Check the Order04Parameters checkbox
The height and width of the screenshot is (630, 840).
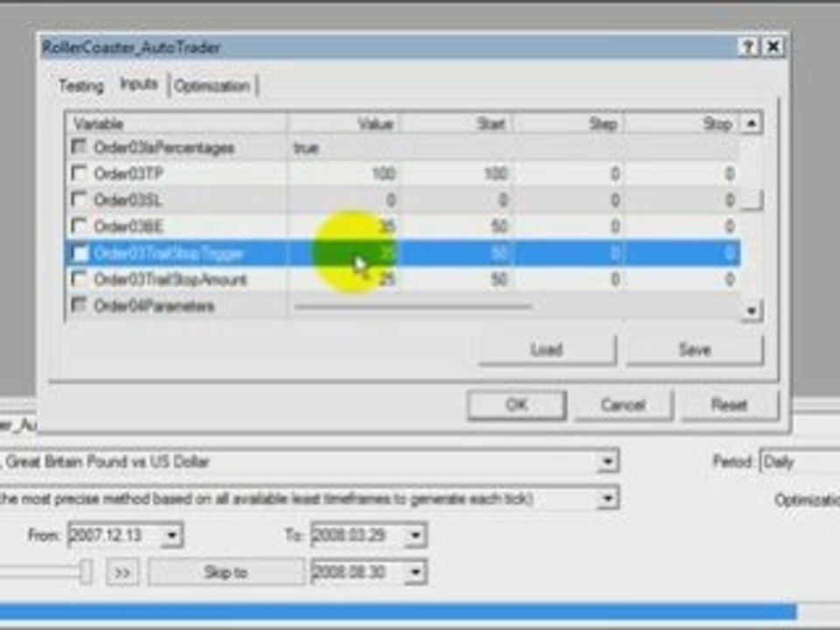click(x=79, y=305)
